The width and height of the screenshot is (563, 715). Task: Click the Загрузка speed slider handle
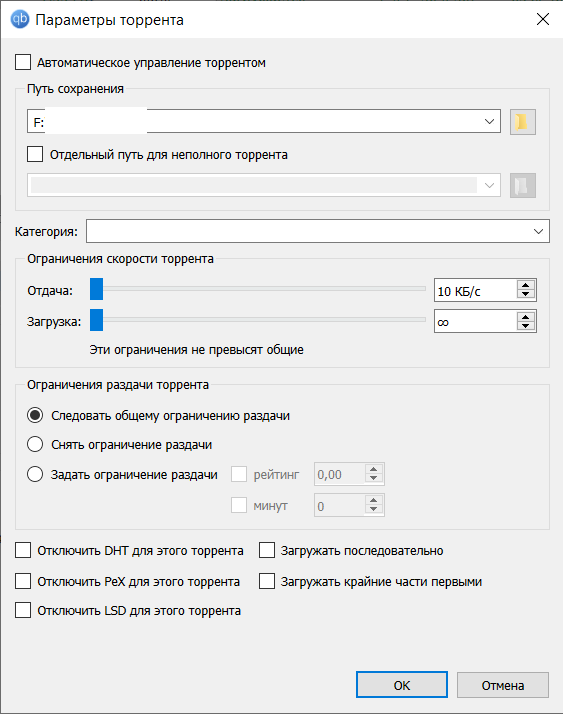point(96,320)
